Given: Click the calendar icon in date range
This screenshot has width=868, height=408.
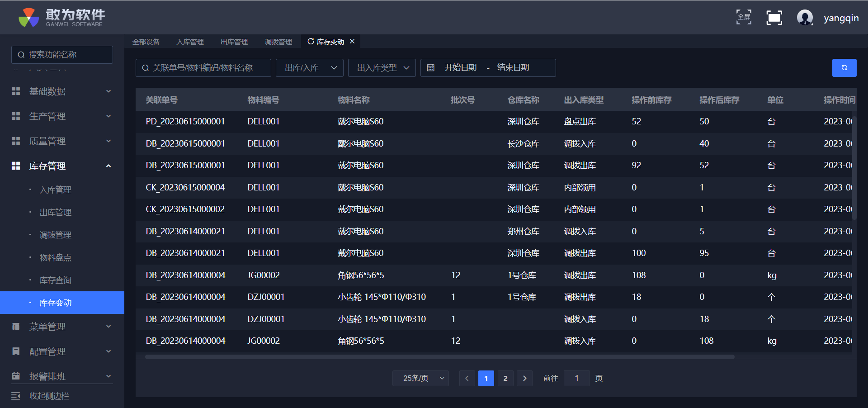Looking at the screenshot, I should coord(431,68).
